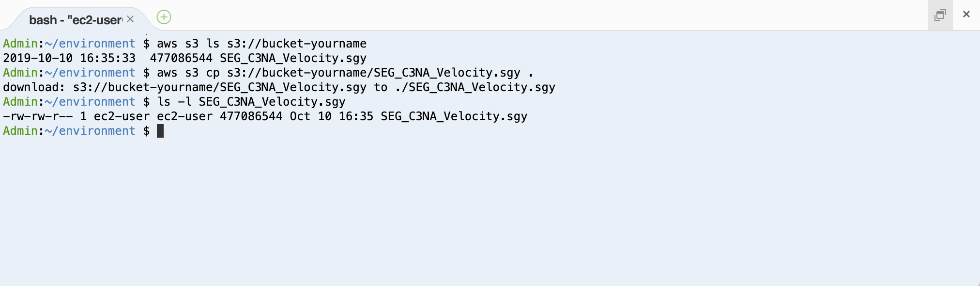The image size is (980, 286).
Task: Click the cursor block at the last prompt
Action: [160, 131]
